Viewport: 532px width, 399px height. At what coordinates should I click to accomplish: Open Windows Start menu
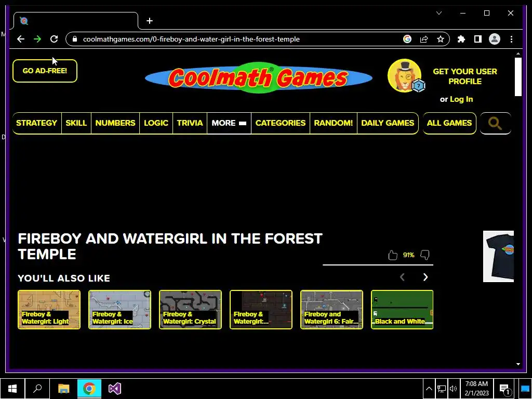pos(12,389)
